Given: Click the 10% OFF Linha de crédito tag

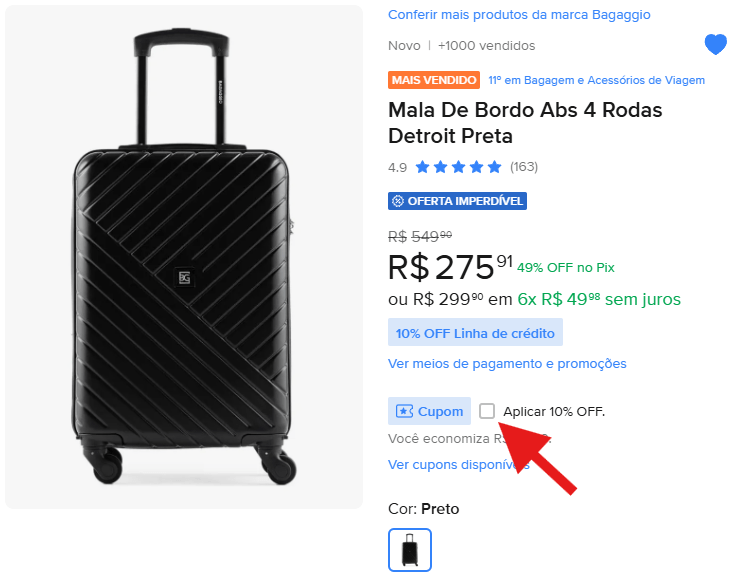Looking at the screenshot, I should click(475, 333).
